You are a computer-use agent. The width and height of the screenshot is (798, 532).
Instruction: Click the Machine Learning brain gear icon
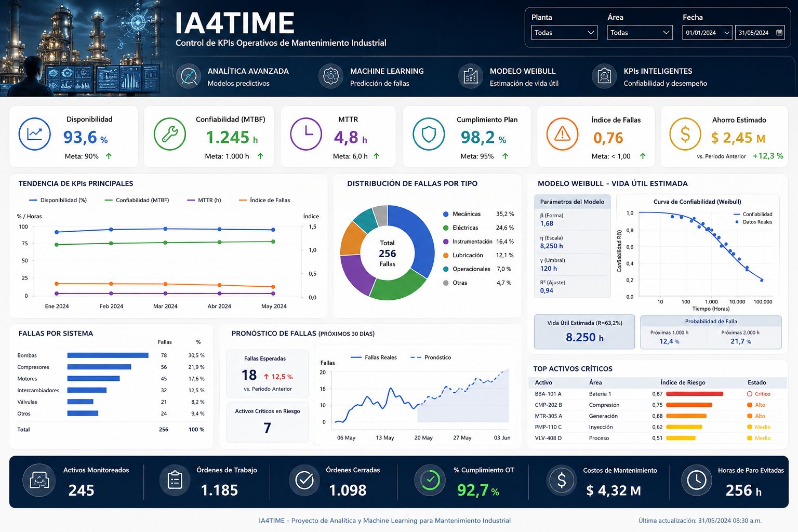[x=331, y=76]
